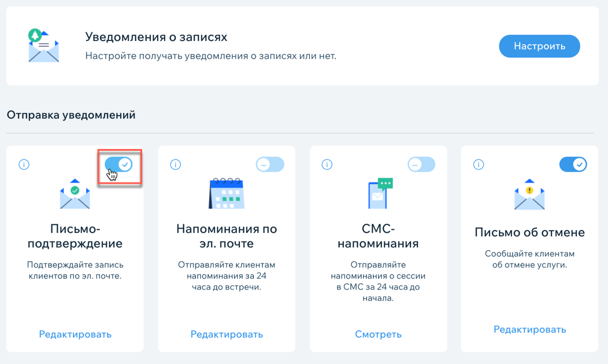Open info icon on Письмо-подтверждение card

point(24,164)
